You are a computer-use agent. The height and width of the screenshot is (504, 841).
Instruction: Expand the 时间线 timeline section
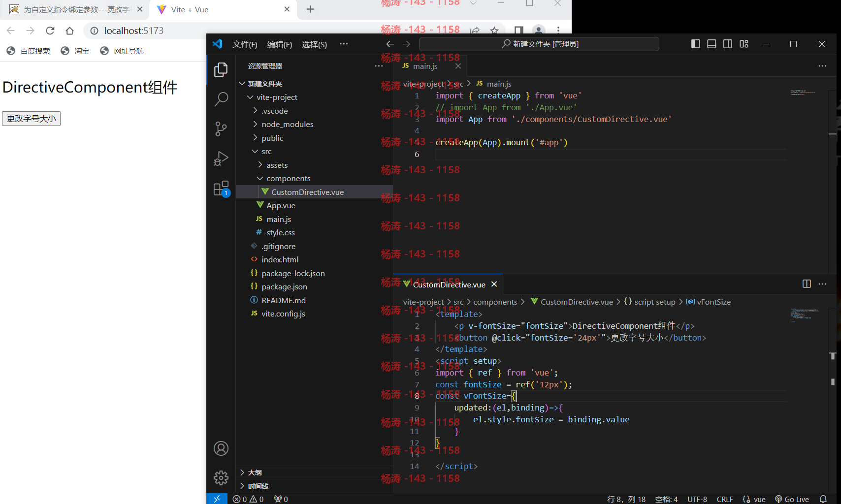(x=314, y=486)
